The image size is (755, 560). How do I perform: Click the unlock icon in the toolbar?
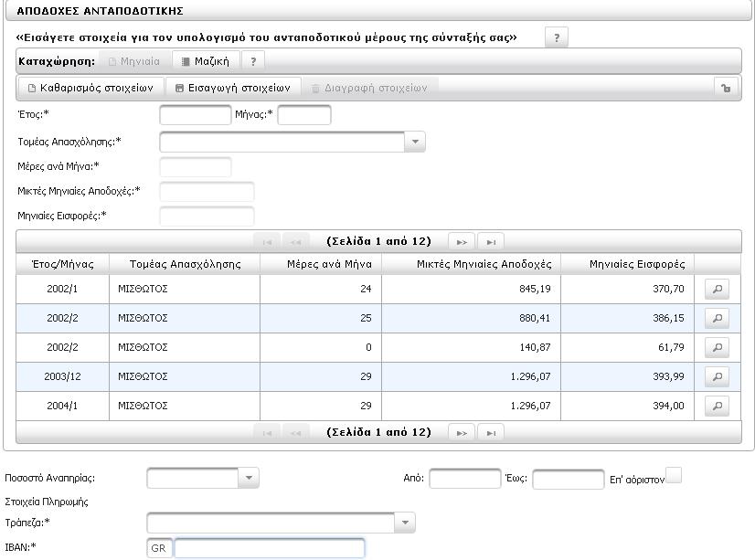[x=726, y=88]
